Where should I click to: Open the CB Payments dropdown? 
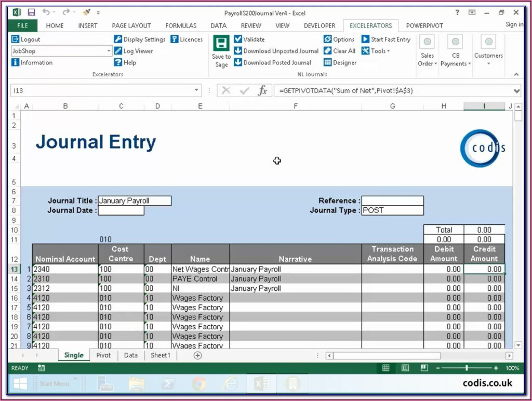point(456,50)
